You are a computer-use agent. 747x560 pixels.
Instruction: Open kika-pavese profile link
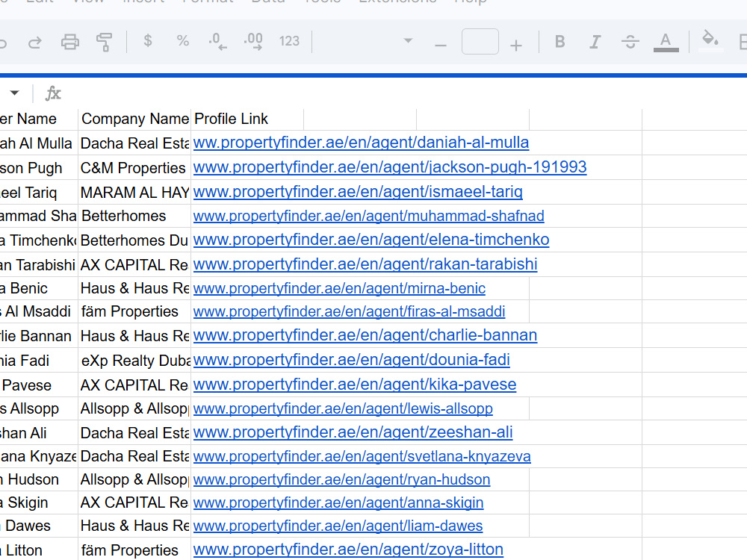(354, 385)
